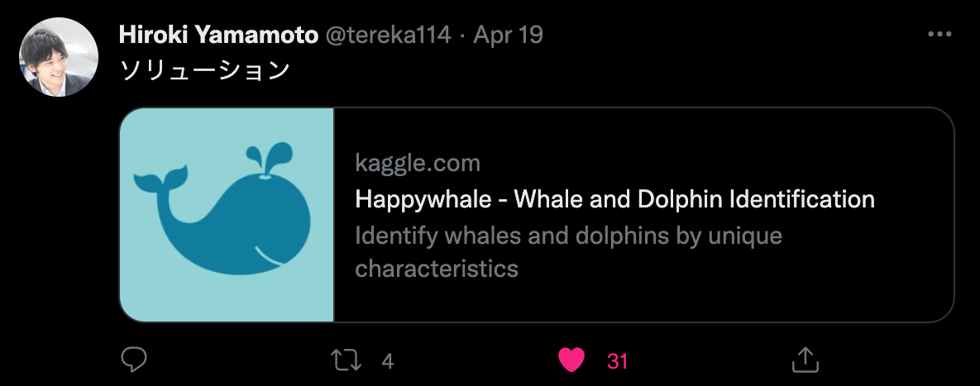This screenshot has height=386, width=980.
Task: Retweet with the circular arrows icon
Action: point(346,360)
